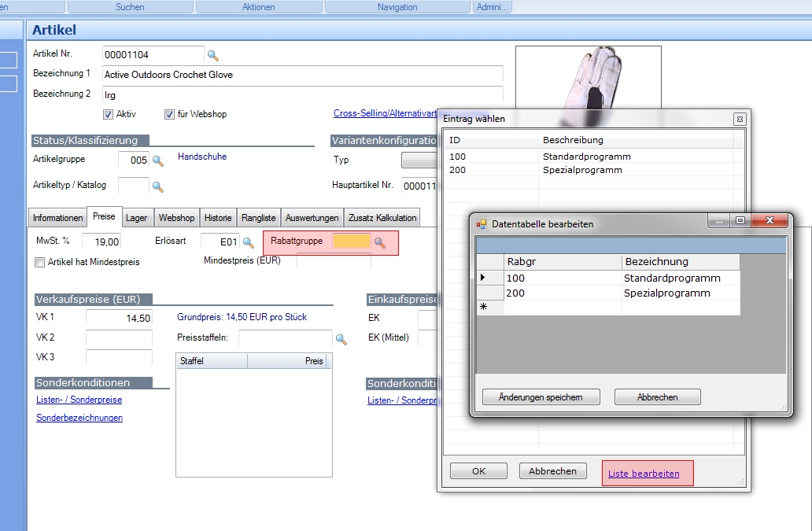Click the Liste bearbeiten link
This screenshot has height=531, width=812.
pyautogui.click(x=644, y=474)
